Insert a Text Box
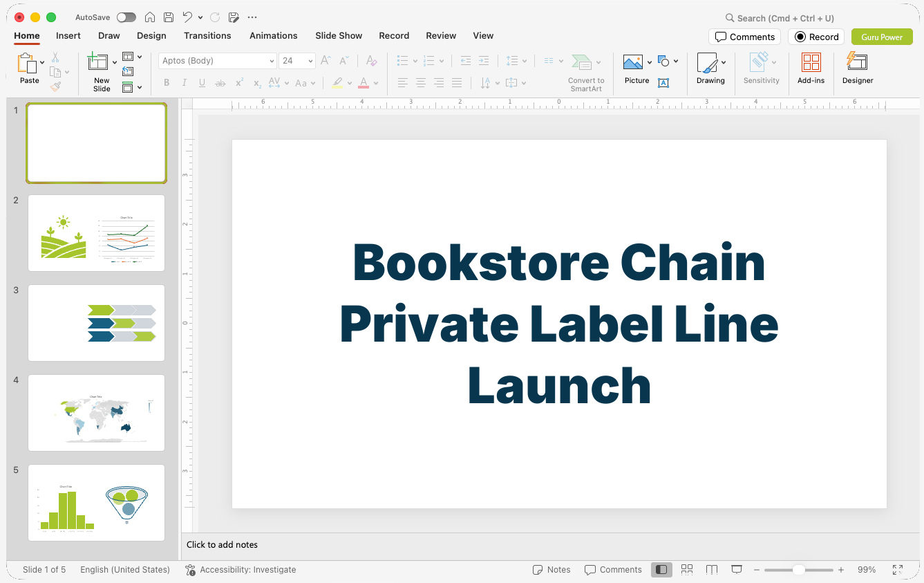Viewport: 924px width, 583px height. click(663, 83)
